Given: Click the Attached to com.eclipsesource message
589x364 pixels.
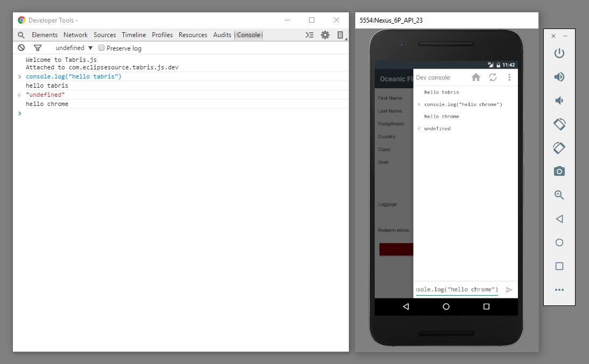Looking at the screenshot, I should click(102, 68).
